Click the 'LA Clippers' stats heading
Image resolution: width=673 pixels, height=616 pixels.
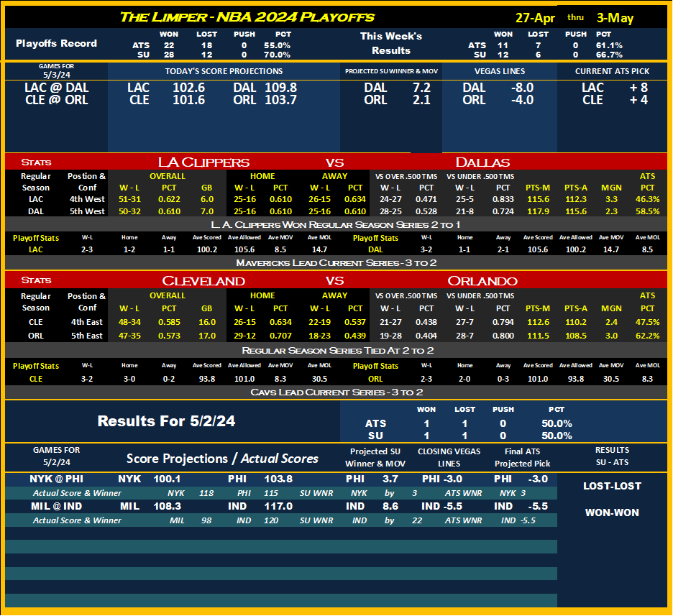coord(203,162)
